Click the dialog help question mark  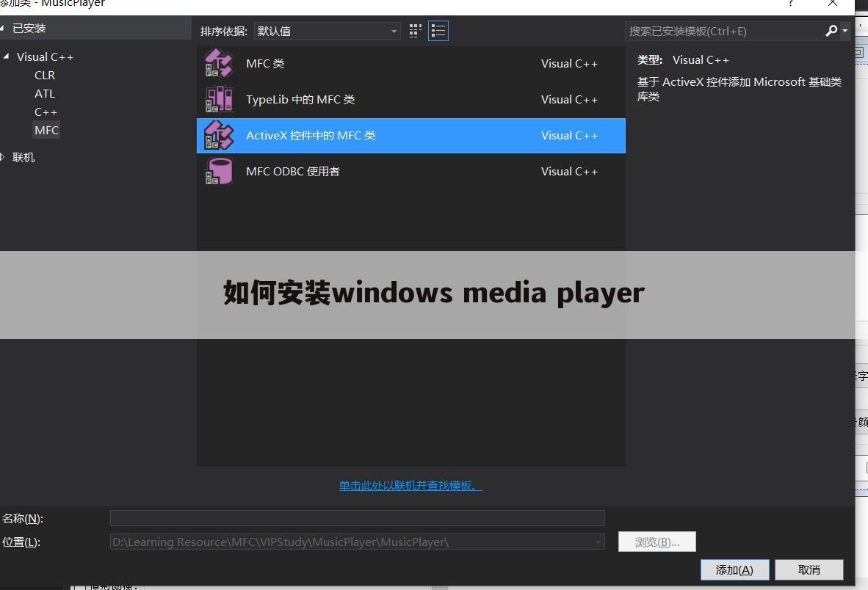coord(791,4)
